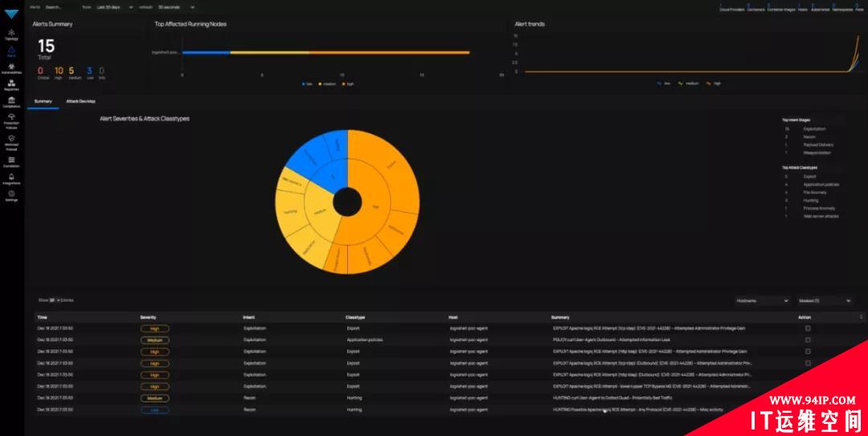The image size is (868, 436).
Task: Toggle medium series in Alert trends legend
Action: (x=687, y=83)
